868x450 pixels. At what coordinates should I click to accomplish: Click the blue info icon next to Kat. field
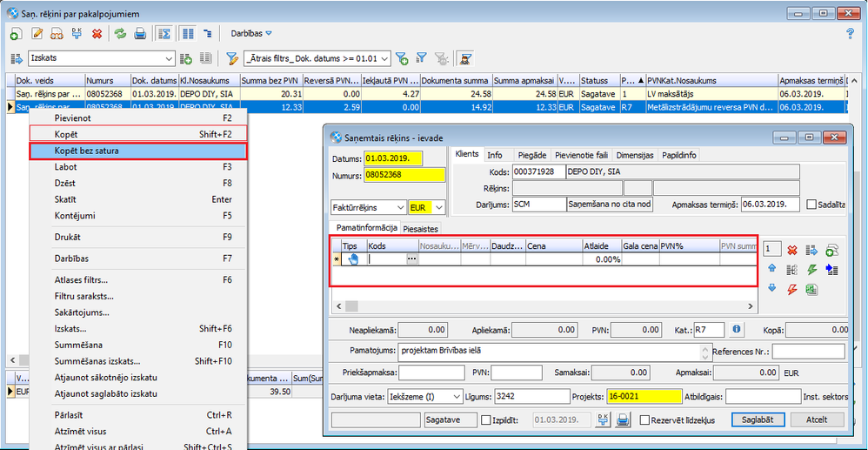736,330
